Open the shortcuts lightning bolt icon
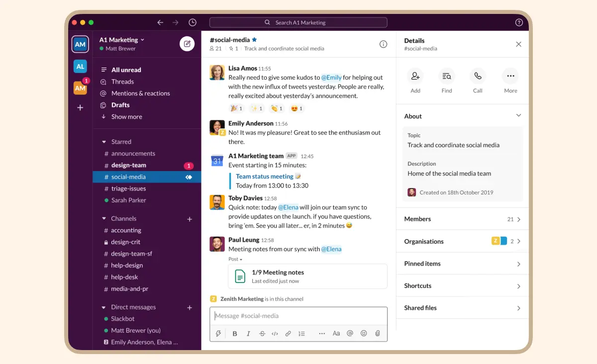 tap(218, 334)
